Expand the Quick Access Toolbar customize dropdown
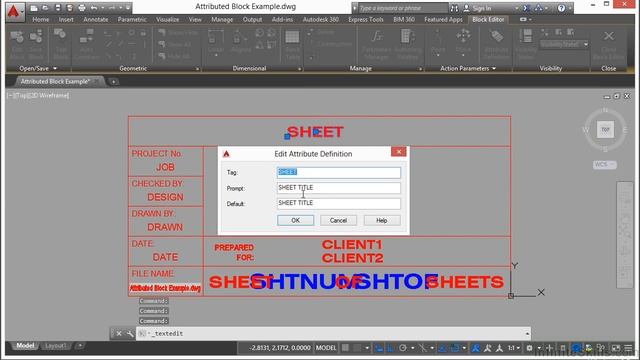 128,8
